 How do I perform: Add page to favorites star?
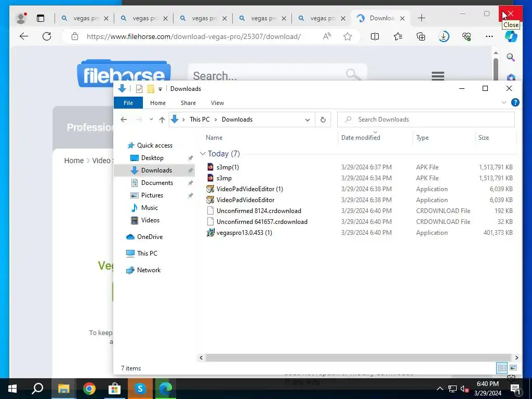tap(348, 36)
